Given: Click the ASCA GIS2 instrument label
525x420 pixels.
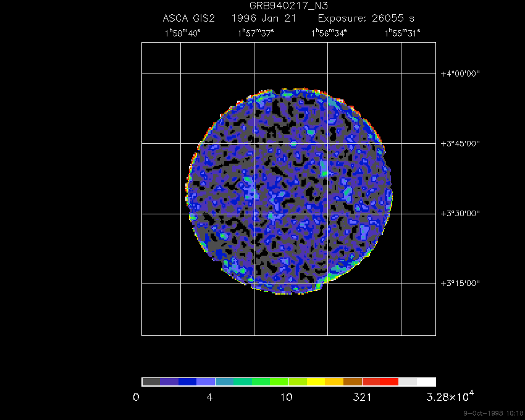Looking at the screenshot, I should (189, 18).
